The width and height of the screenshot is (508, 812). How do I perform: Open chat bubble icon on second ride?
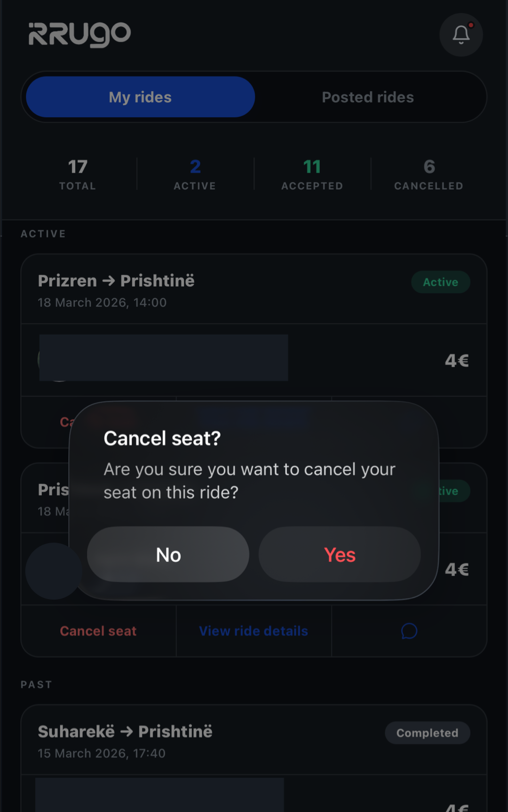(409, 631)
